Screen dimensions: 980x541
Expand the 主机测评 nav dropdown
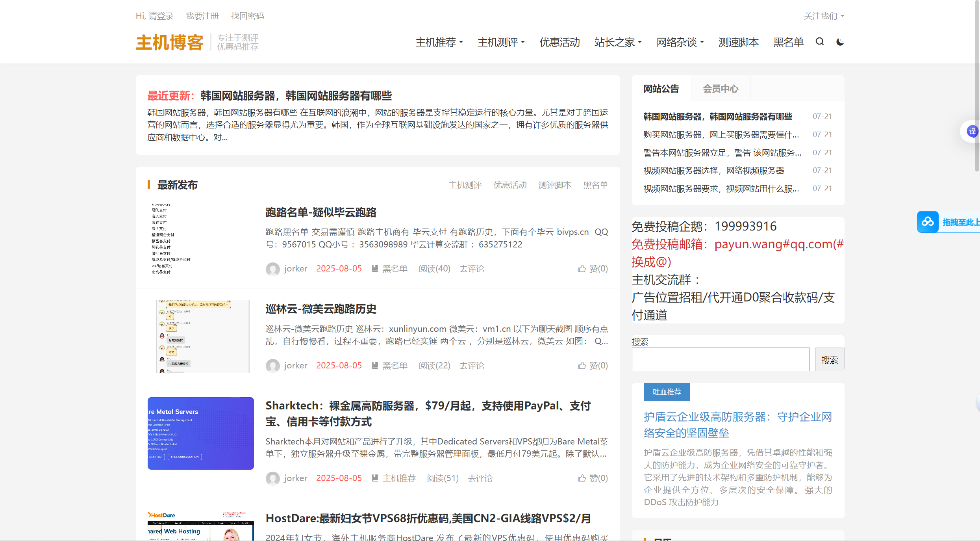coord(501,42)
